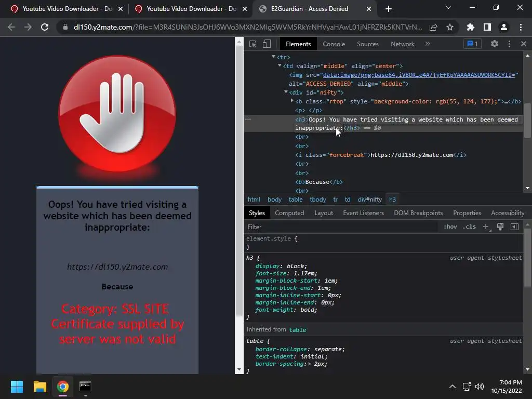Open the Accessibility tab
The image size is (532, 399).
pos(507,213)
